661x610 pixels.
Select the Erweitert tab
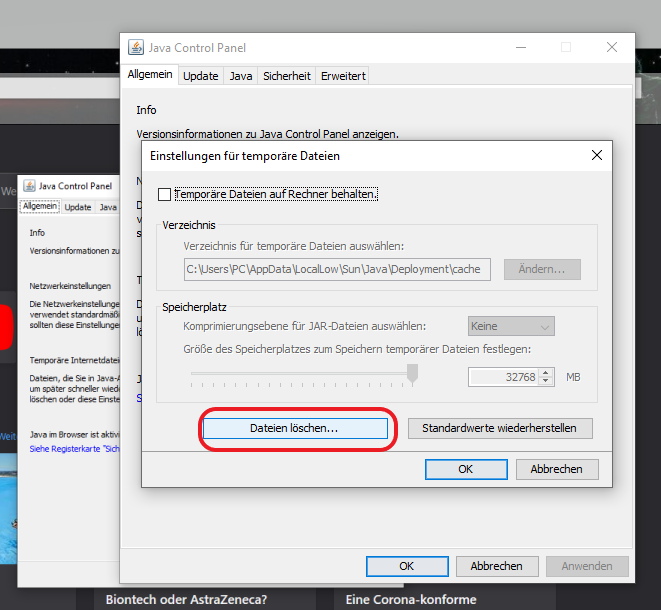tap(343, 76)
